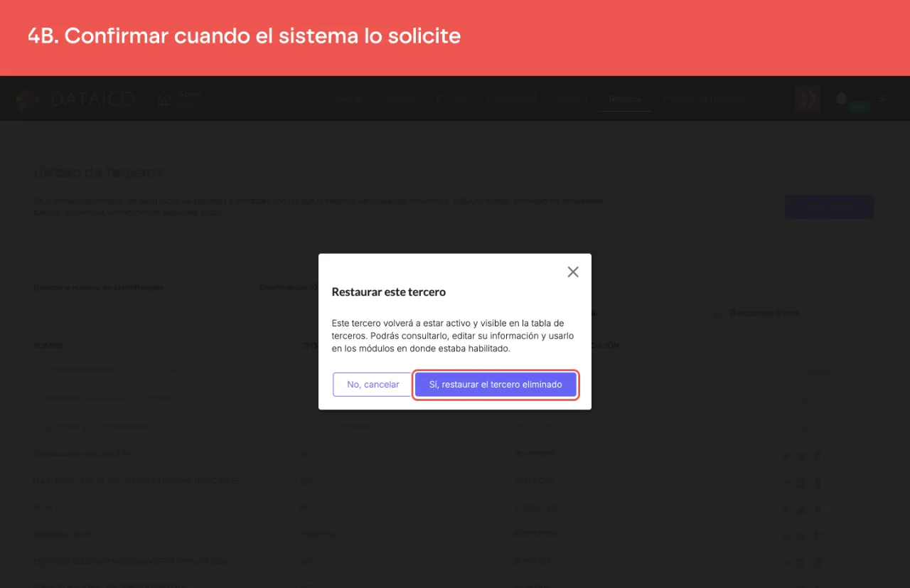Open the notifications bell icon
The image size is (910, 588).
(x=842, y=99)
